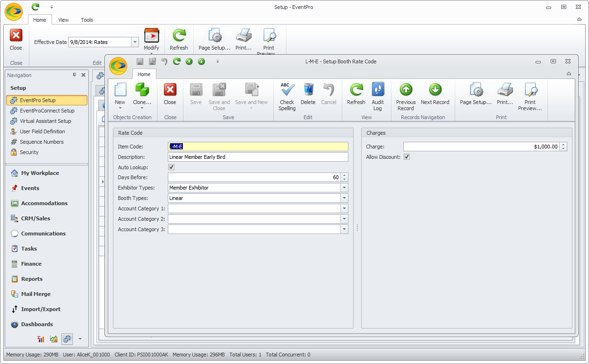Pin the Navigation panel

click(x=74, y=75)
